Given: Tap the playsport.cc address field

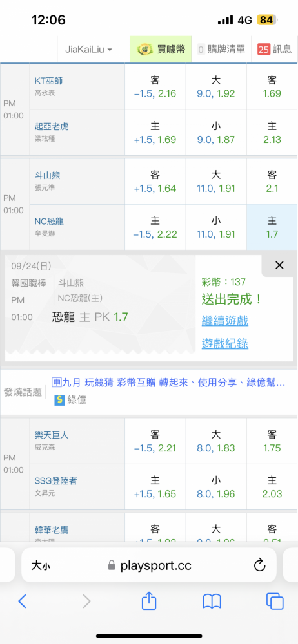Looking at the screenshot, I should (149, 565).
